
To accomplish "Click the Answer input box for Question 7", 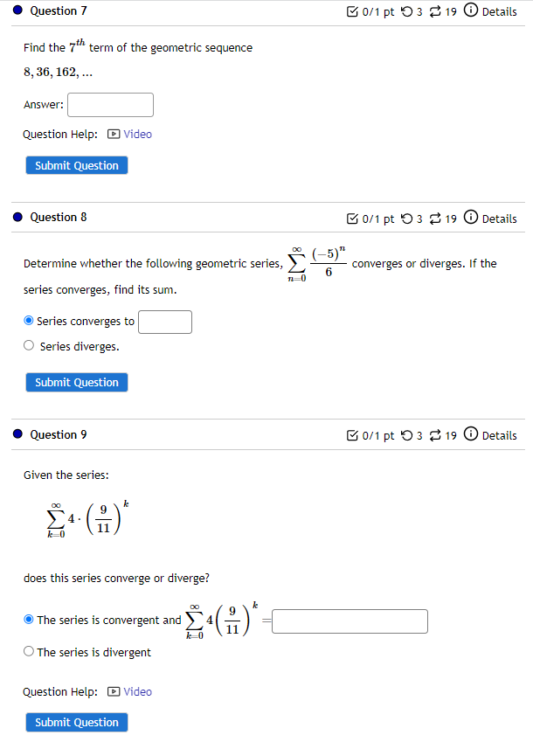I will pyautogui.click(x=109, y=104).
